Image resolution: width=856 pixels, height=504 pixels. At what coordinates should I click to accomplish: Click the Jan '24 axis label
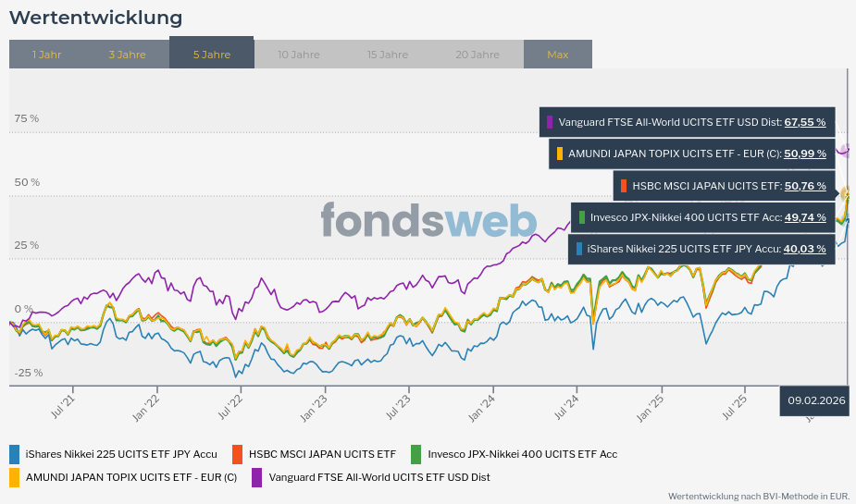(x=482, y=408)
